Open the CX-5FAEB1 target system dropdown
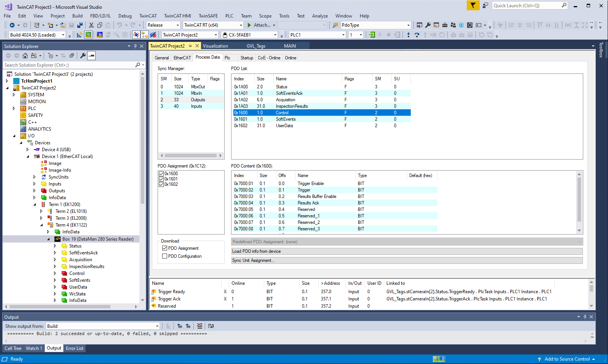The image size is (608, 364). [x=275, y=35]
